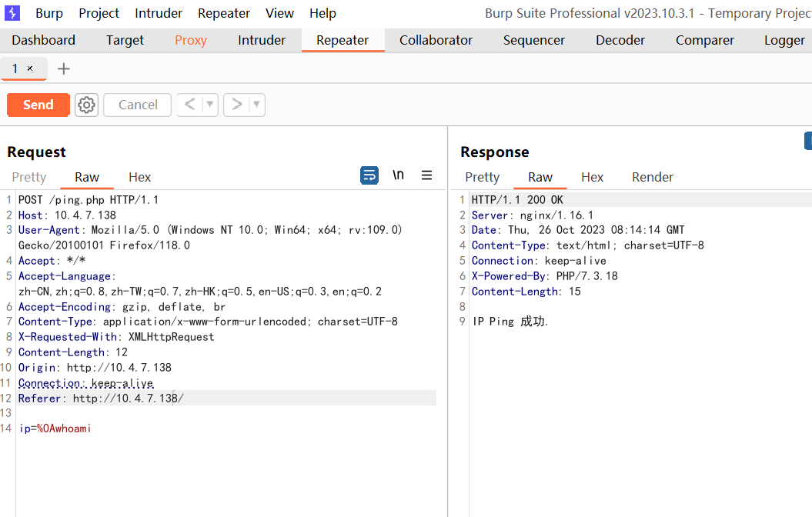This screenshot has width=812, height=517.
Task: Open the Repeater menu in menu bar
Action: (224, 13)
